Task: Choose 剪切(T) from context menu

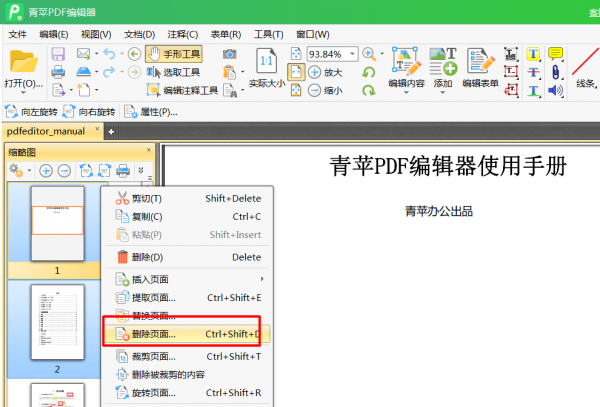Action: click(x=188, y=199)
